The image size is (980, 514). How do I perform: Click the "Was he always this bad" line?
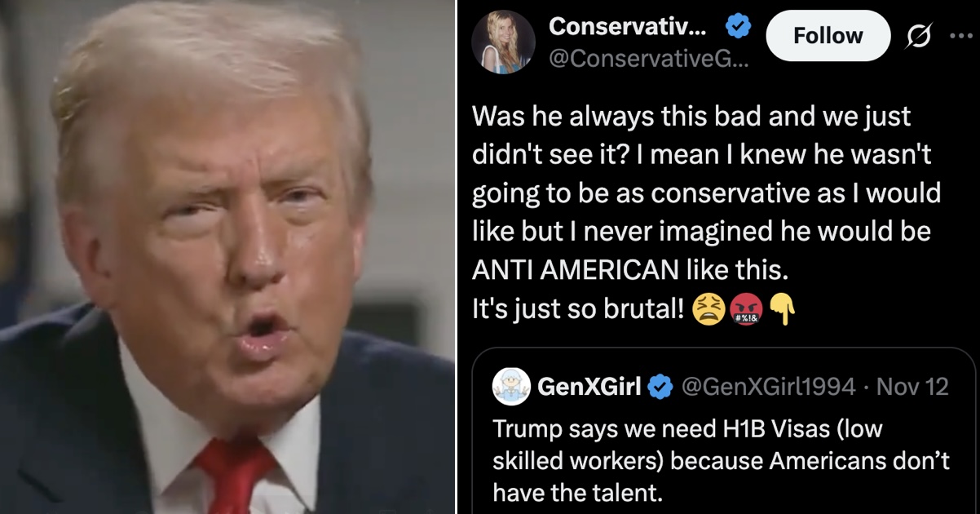tap(691, 116)
